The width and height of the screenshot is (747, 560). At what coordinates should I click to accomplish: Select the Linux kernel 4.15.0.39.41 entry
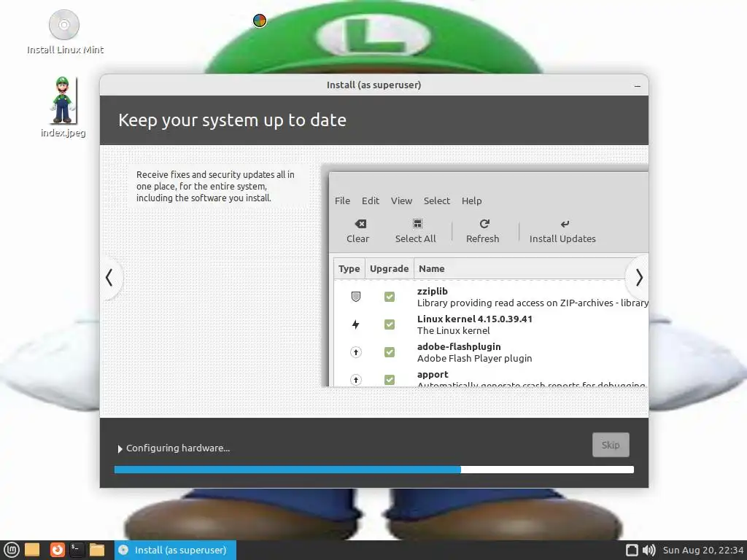tap(474, 319)
